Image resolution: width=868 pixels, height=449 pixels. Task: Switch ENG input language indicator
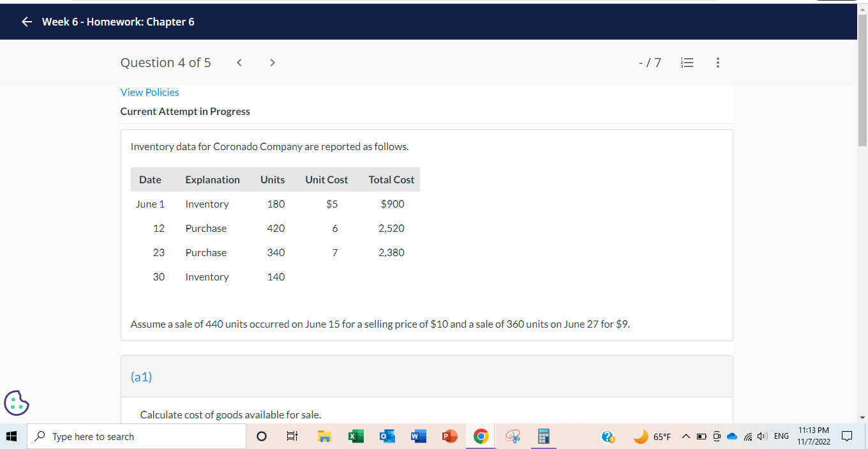[781, 437]
